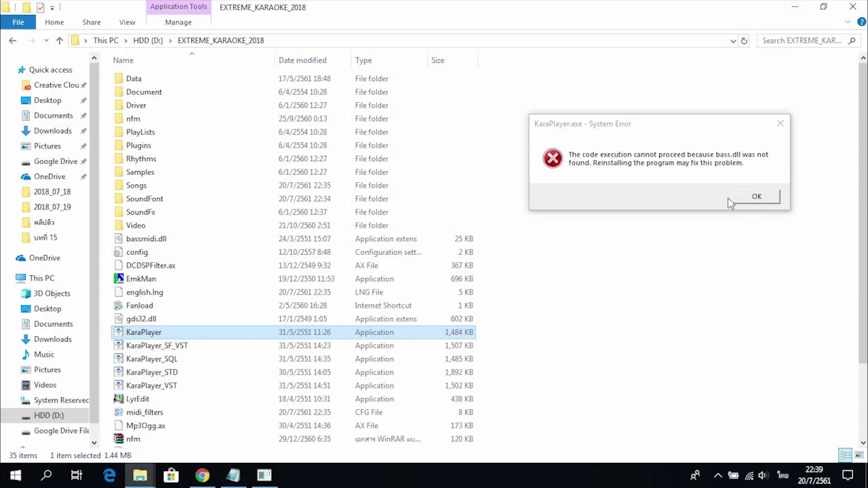Open the Share ribbon tab

(x=92, y=22)
